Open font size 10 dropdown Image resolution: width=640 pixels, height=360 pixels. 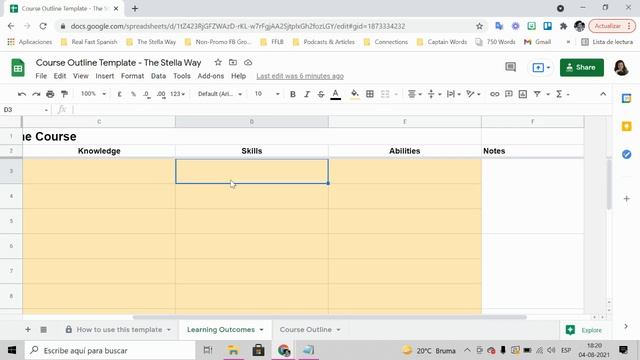coord(267,94)
